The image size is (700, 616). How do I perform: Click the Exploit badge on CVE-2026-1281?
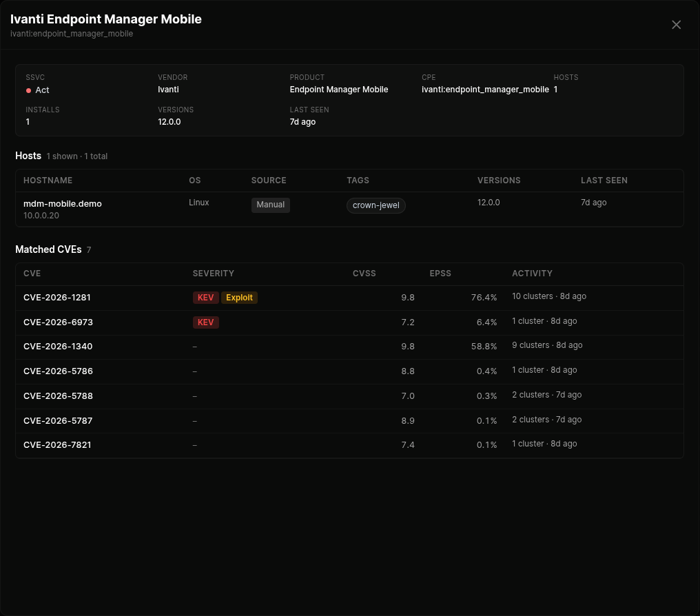coord(239,298)
